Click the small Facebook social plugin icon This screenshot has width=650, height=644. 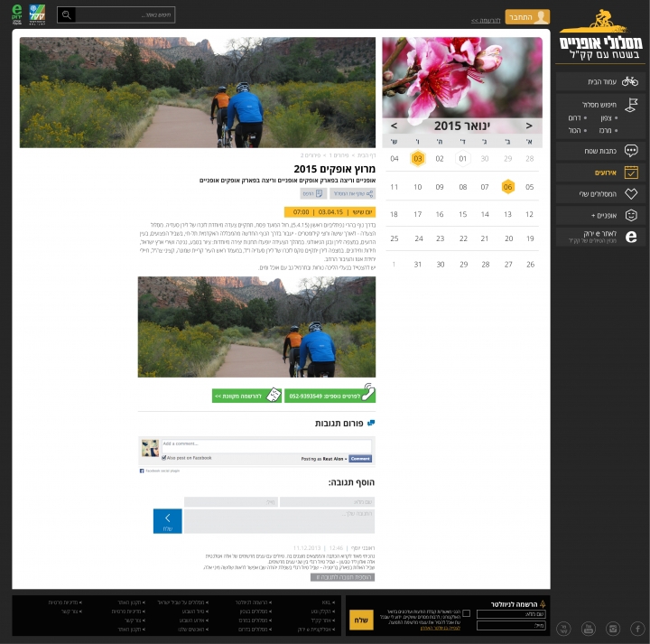pyautogui.click(x=142, y=471)
